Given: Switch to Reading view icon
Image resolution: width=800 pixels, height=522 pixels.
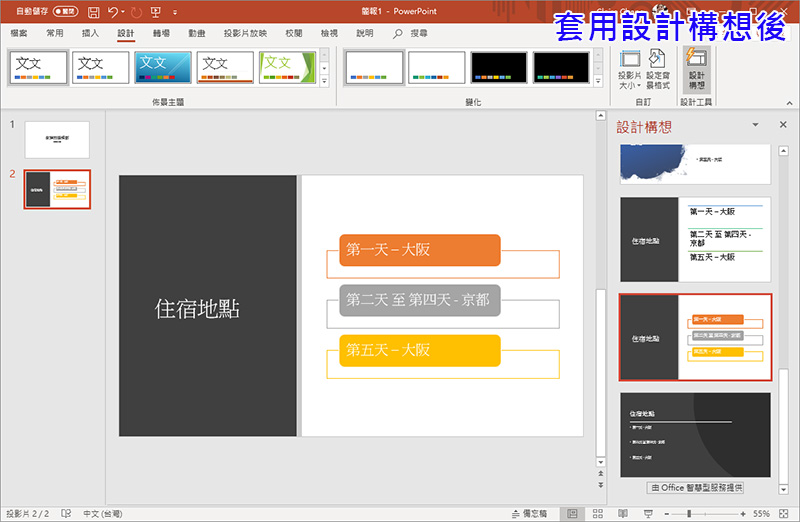Looking at the screenshot, I should tap(623, 513).
